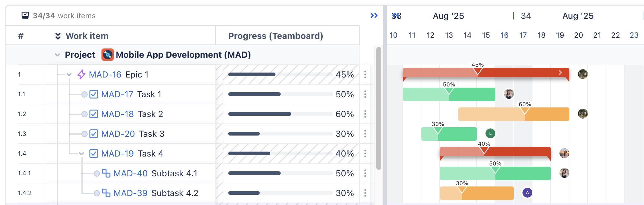644x205 pixels.
Task: Open the MAD-18 issue link
Action: click(x=117, y=114)
